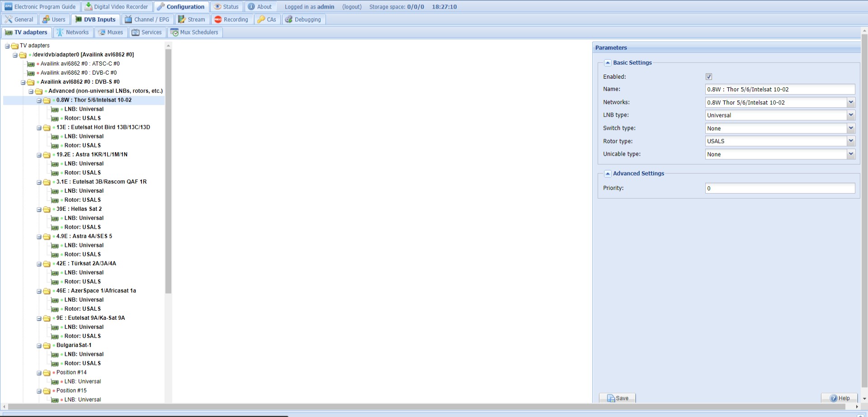Collapse the Basic Settings section
Viewport: 868px width, 417px height.
608,63
